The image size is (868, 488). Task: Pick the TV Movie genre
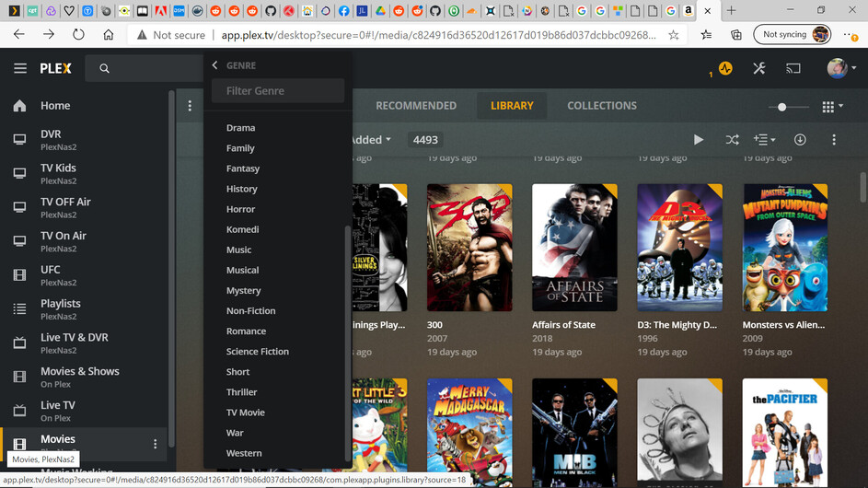tap(246, 412)
